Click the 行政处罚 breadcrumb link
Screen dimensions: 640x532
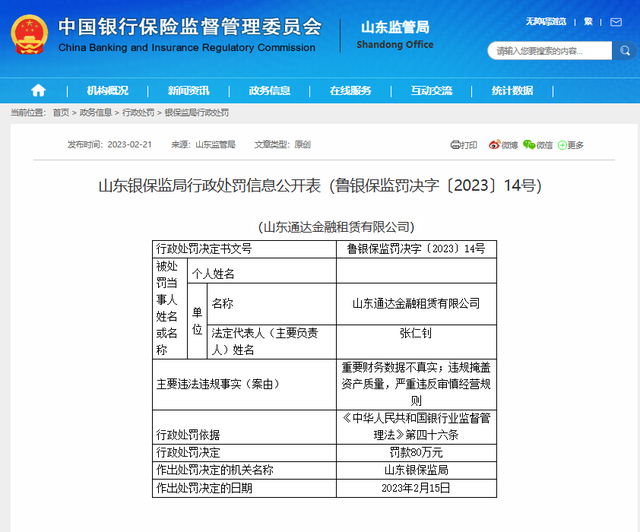(x=138, y=113)
